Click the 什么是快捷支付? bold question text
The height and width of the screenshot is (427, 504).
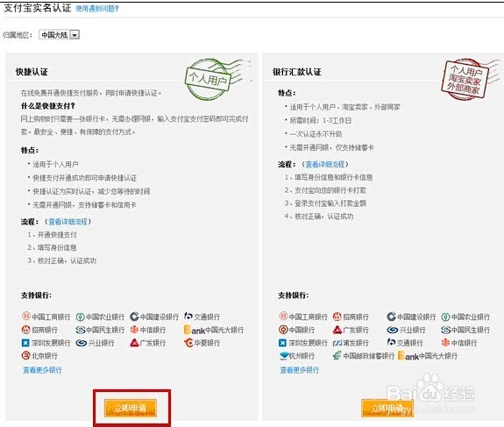pyautogui.click(x=48, y=106)
